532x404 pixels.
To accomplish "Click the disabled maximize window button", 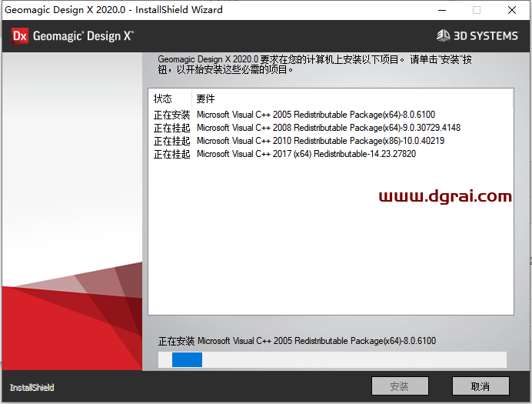I will coord(477,10).
